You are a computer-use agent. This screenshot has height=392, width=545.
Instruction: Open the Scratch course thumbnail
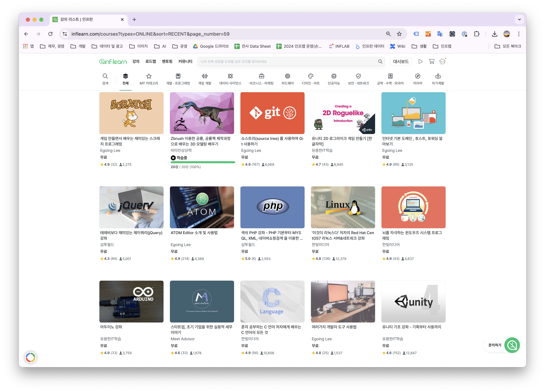click(131, 113)
